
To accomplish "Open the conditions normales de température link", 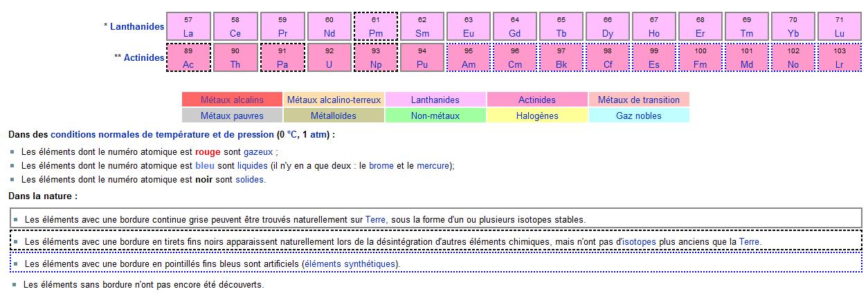I will pos(162,134).
